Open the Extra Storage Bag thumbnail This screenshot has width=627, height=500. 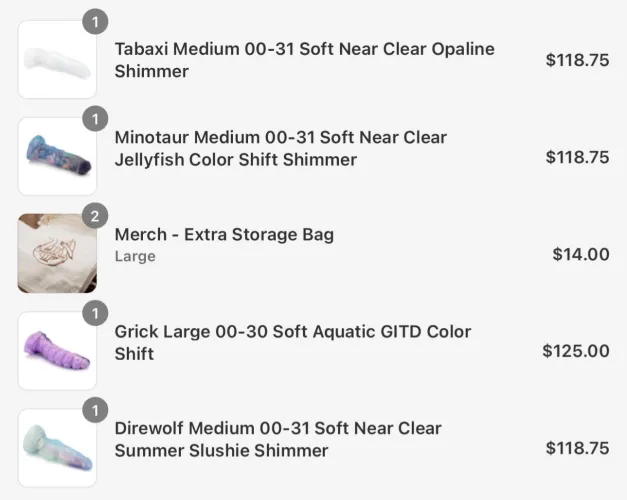coord(57,254)
